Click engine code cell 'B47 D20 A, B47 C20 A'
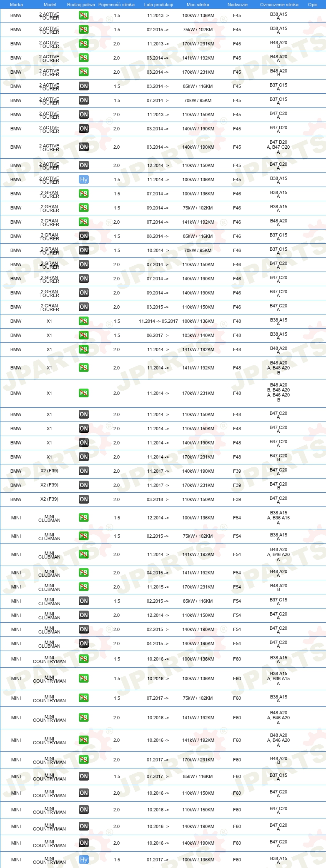 278,147
